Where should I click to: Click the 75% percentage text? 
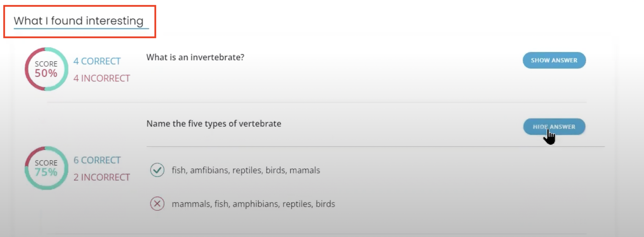(46, 172)
